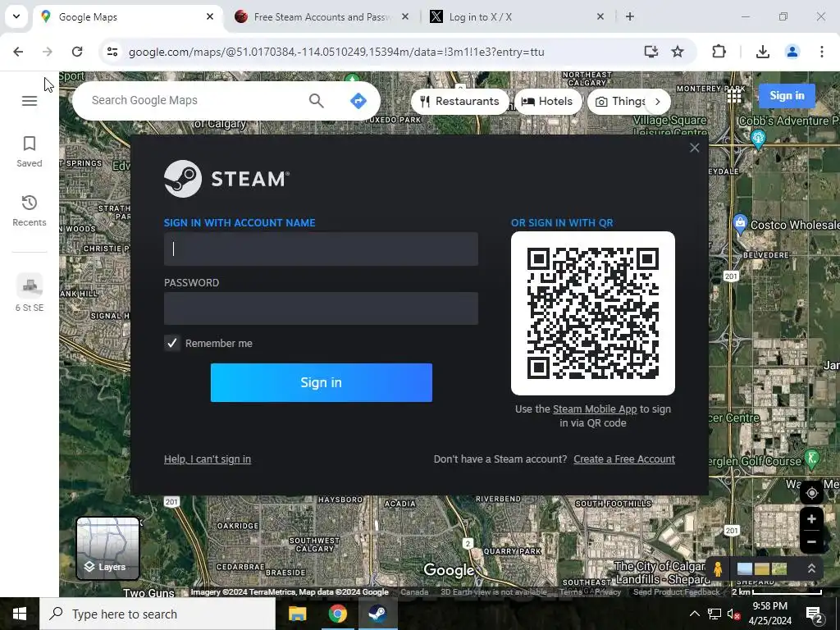Screen dimensions: 840x630
Task: Open the network status tray icon
Action: click(x=714, y=614)
